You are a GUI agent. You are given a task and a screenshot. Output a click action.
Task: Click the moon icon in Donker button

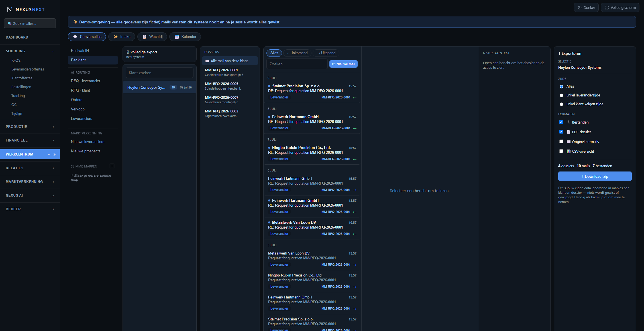[580, 8]
